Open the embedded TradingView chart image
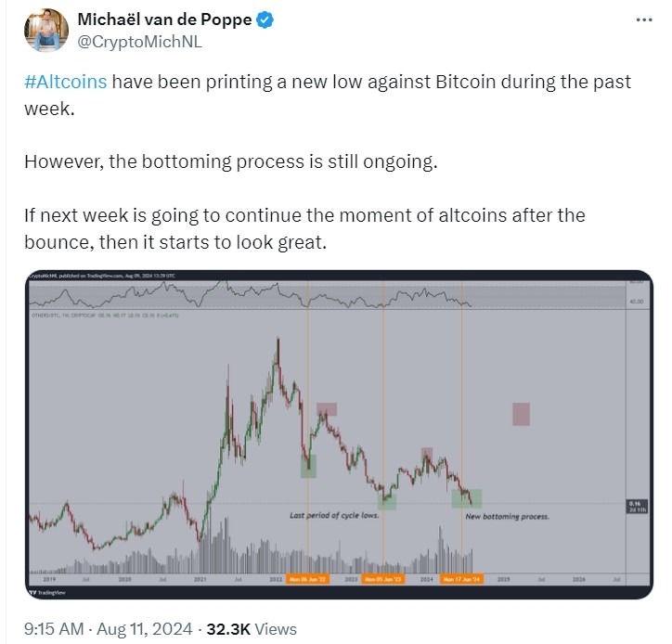Viewport: 672px width, 644px height. [339, 434]
